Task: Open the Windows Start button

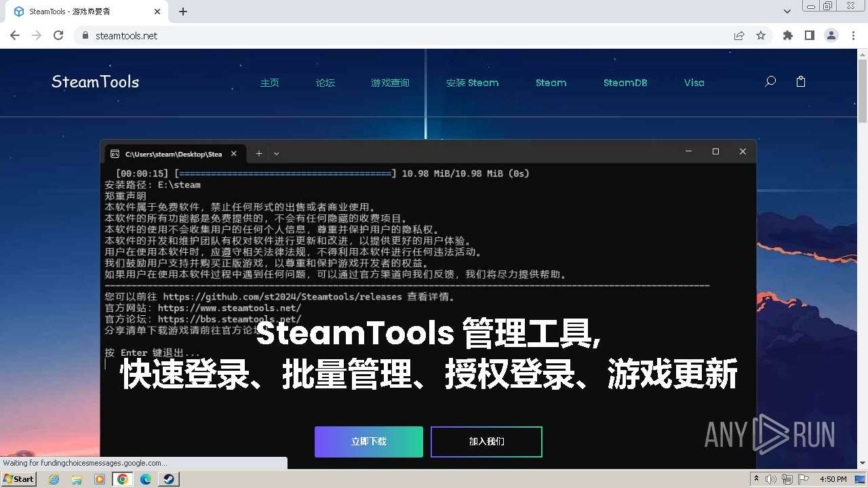Action: tap(19, 479)
